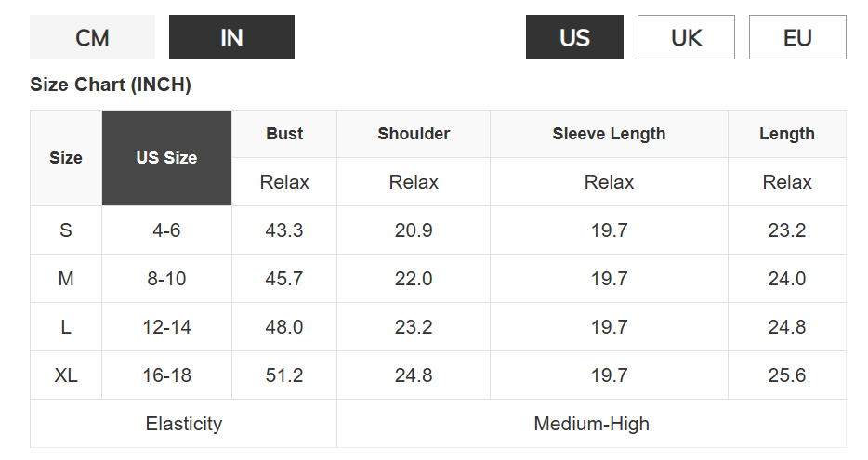Switch sizing to EU
The width and height of the screenshot is (868, 460).
coord(797,37)
